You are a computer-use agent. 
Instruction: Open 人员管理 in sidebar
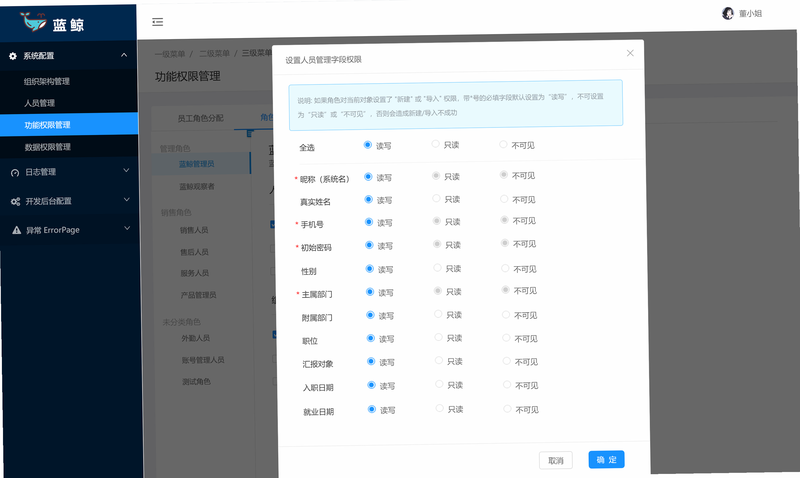click(x=39, y=103)
